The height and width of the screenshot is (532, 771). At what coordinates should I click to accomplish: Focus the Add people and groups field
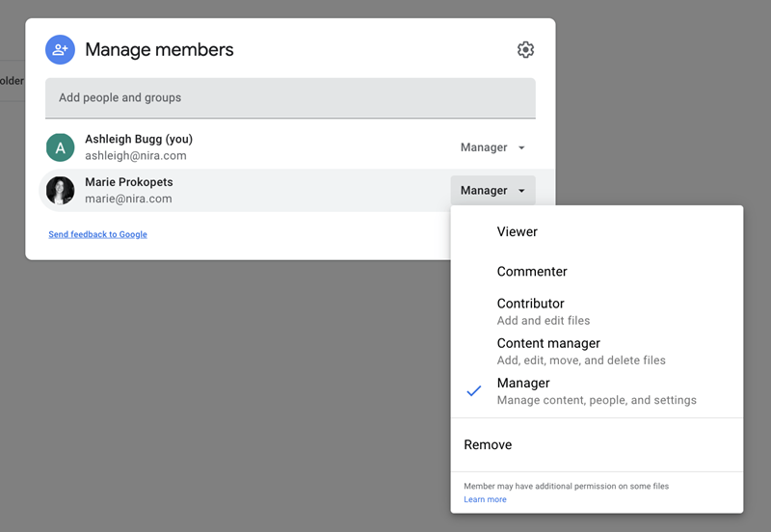(x=289, y=97)
